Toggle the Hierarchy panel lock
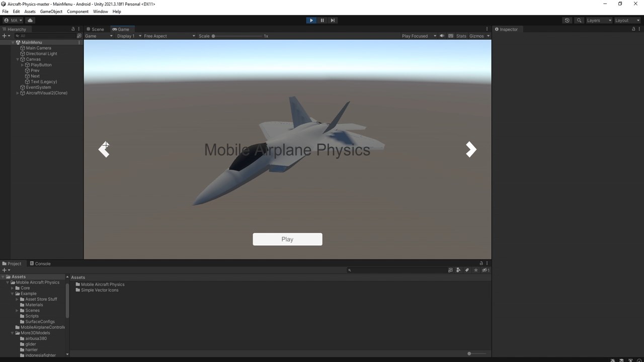The image size is (644, 362). coord(73,29)
